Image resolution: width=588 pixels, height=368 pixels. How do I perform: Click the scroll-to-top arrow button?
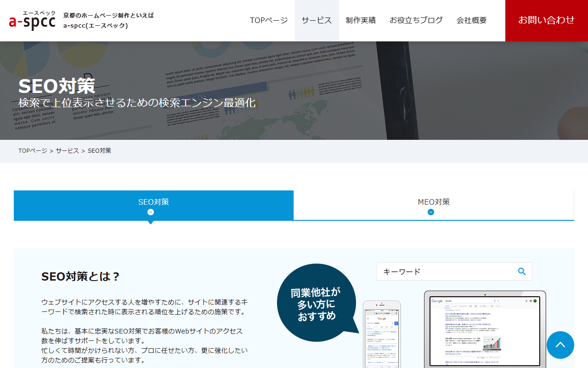(x=560, y=345)
